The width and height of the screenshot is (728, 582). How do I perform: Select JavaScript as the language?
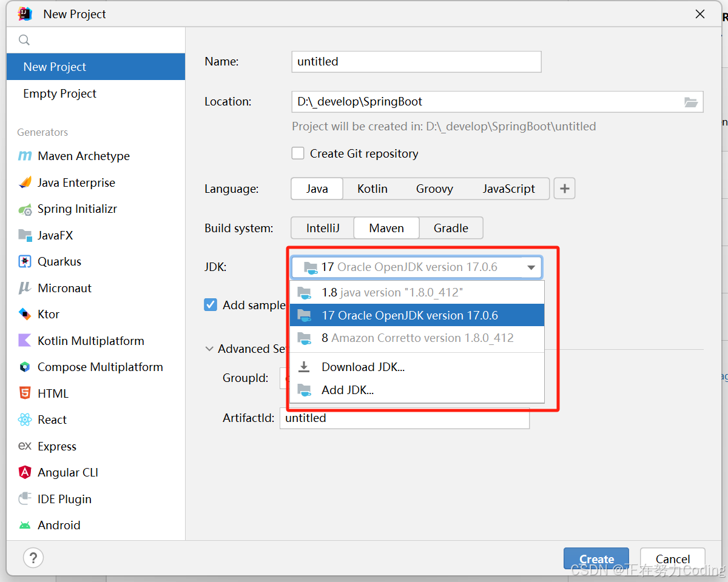[x=509, y=189]
